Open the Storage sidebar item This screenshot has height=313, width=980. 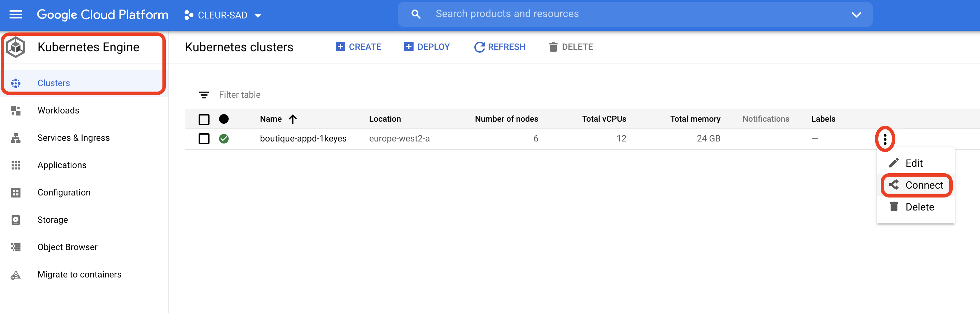point(84,220)
